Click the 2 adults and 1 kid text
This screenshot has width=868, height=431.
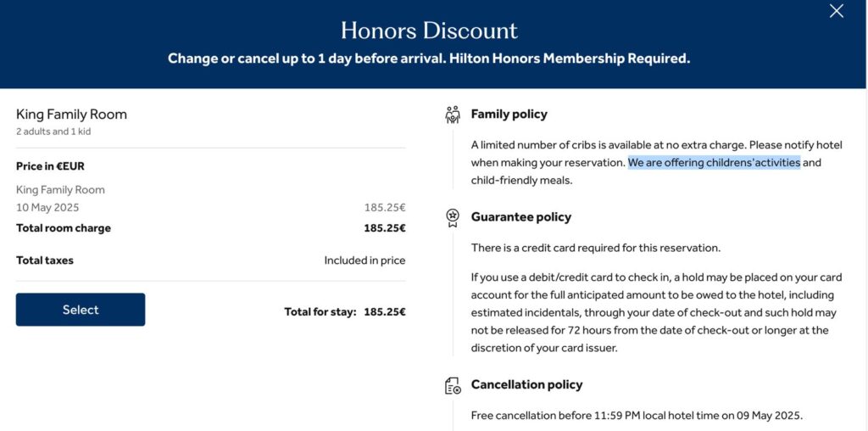[53, 132]
